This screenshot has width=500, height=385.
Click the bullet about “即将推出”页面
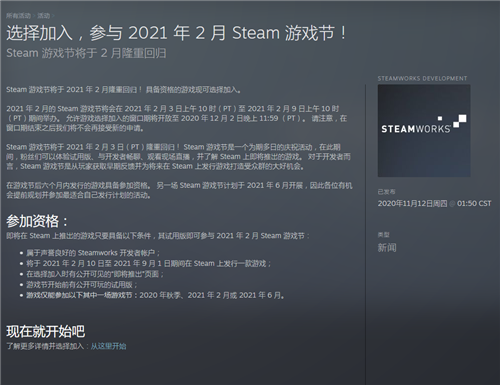95,274
